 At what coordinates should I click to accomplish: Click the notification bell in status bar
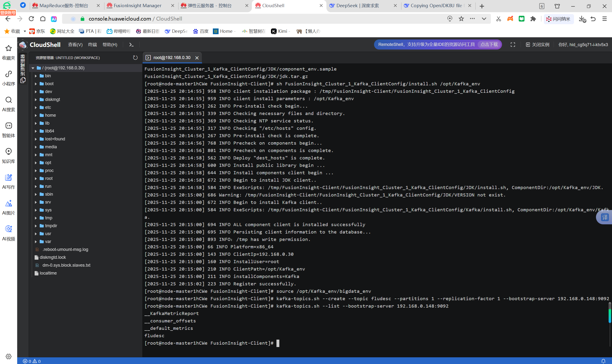click(x=603, y=361)
